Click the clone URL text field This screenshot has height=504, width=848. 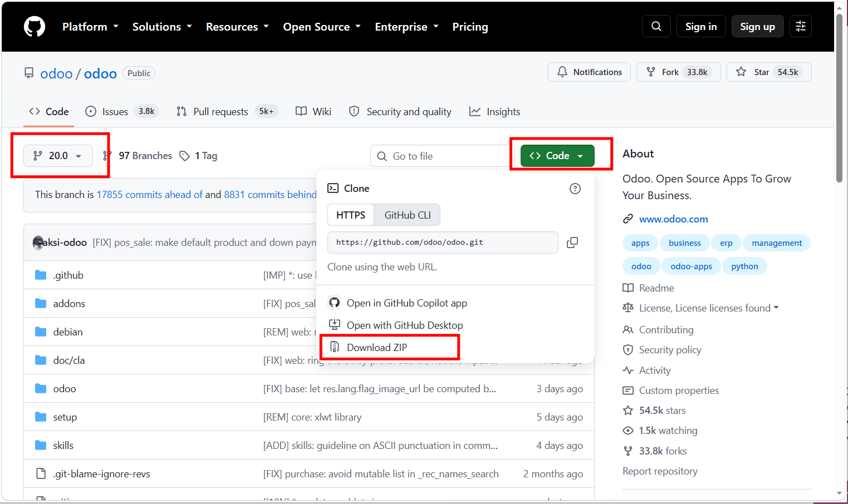(x=443, y=243)
